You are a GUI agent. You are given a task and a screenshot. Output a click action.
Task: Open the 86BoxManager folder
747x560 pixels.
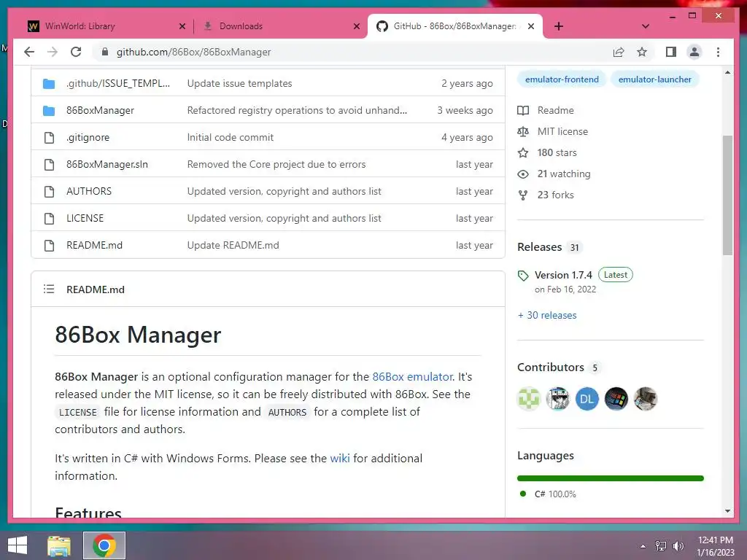point(100,111)
